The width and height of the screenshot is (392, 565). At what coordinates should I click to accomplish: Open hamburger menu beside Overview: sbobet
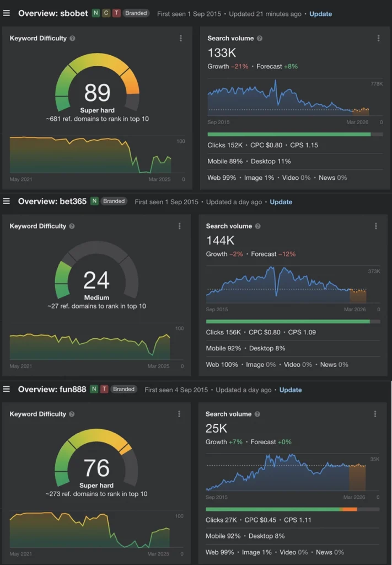7,13
